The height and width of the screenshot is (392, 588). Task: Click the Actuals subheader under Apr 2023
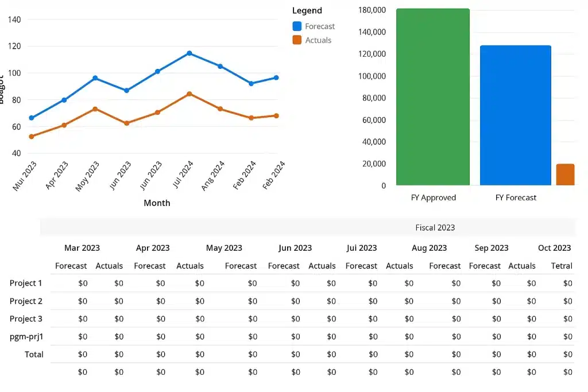[x=190, y=266]
